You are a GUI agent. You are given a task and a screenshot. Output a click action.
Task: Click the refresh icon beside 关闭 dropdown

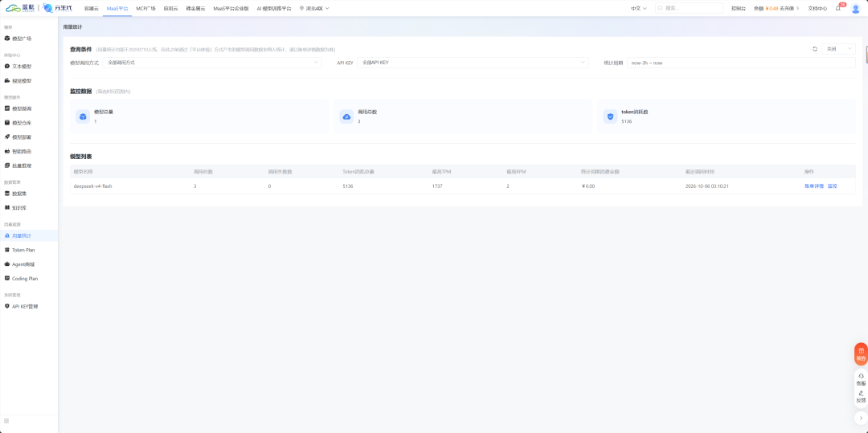815,49
